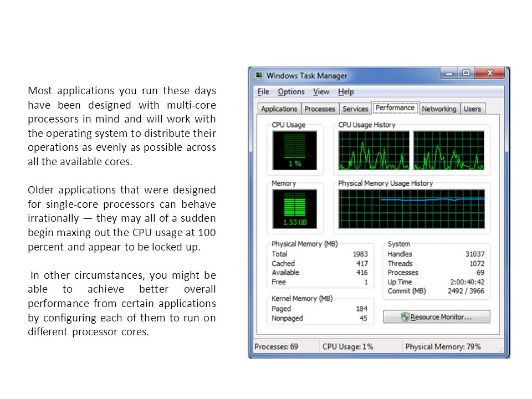The width and height of the screenshot is (532, 399).
Task: Close the Windows Task Manager window
Action: tap(489, 73)
